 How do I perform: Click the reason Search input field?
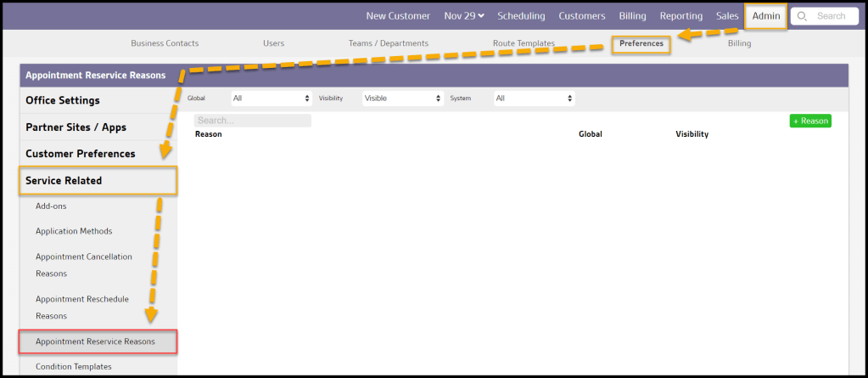pos(252,121)
